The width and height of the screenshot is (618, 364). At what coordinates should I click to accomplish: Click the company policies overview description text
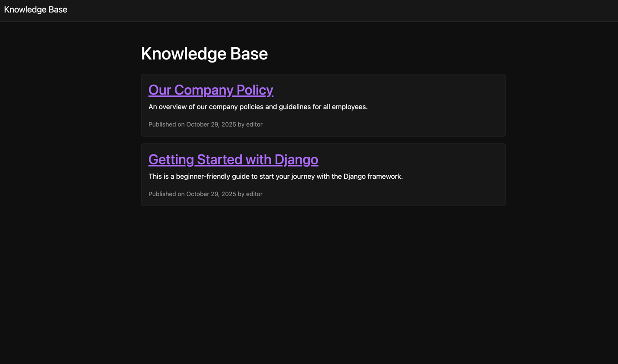click(x=258, y=107)
